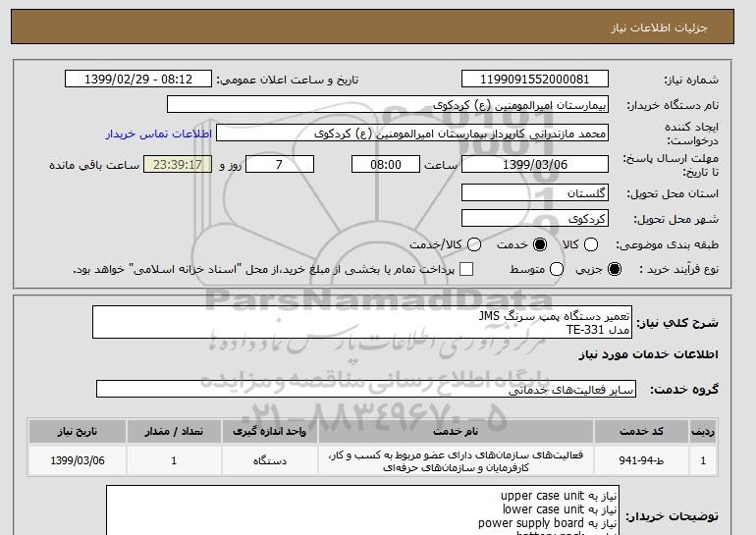Click the تعداد / مقدار column header
The height and width of the screenshot is (535, 756).
coord(174,431)
